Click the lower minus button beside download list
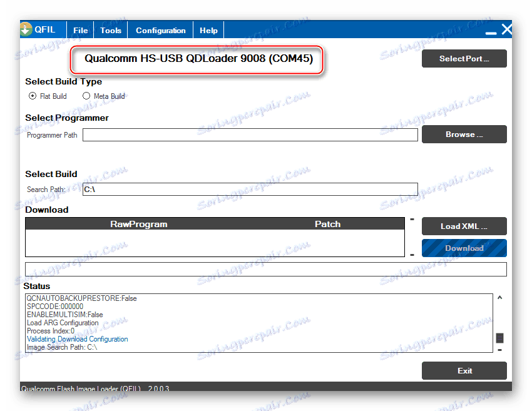Screen dimensions: 532x411 click(412, 255)
